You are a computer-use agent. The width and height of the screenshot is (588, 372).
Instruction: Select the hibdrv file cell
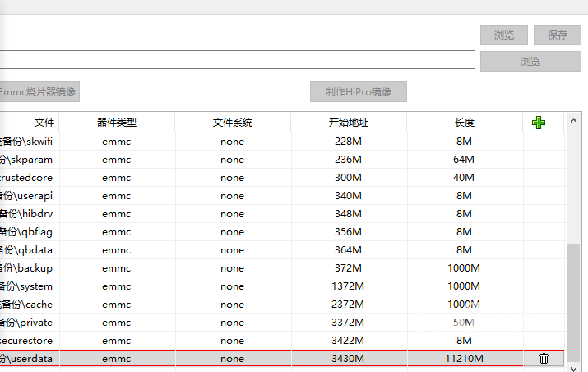(30, 214)
